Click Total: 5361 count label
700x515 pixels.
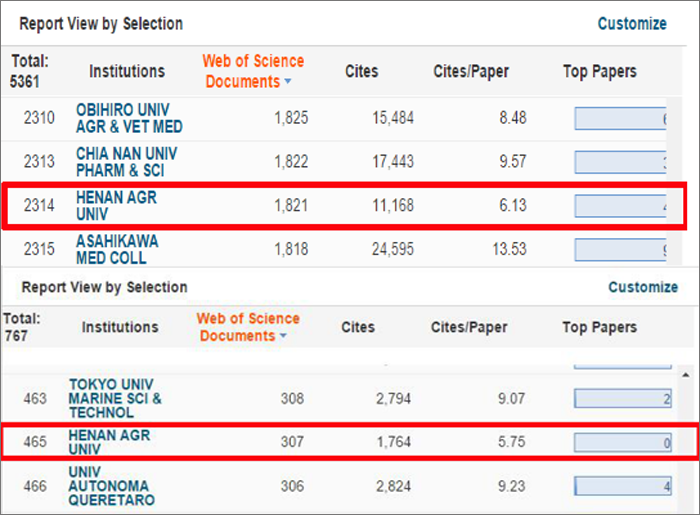29,71
